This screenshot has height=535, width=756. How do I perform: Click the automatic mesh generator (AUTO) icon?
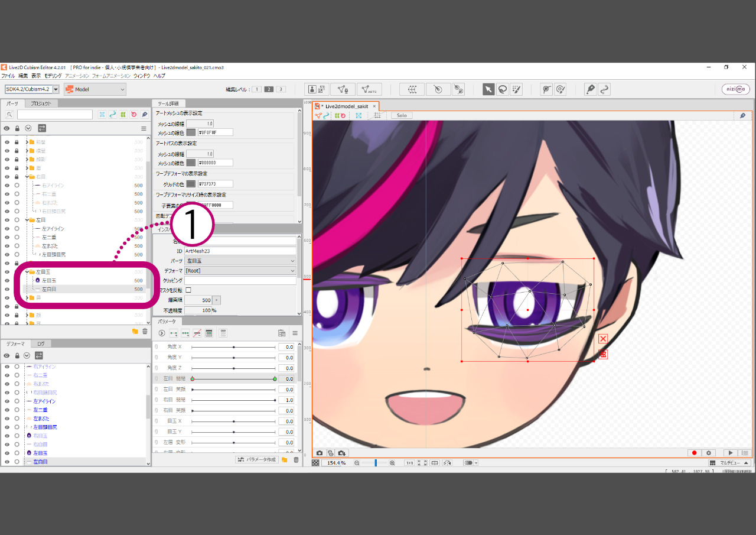[x=369, y=89]
